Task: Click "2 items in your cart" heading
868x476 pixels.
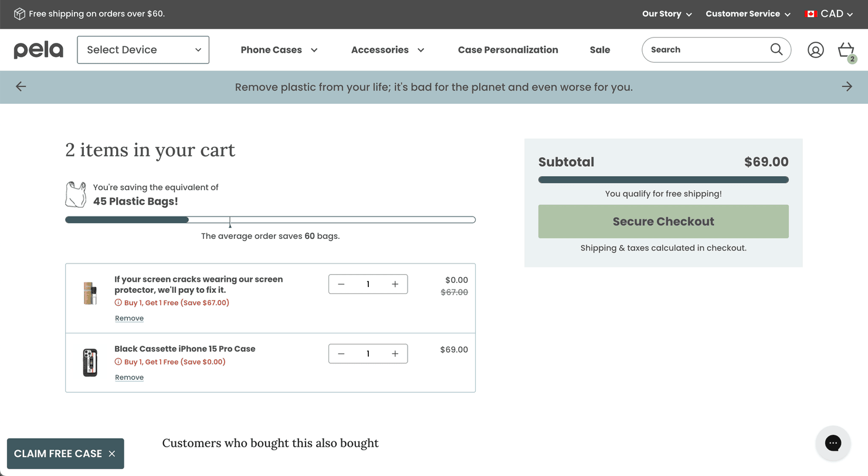Action: 150,150
